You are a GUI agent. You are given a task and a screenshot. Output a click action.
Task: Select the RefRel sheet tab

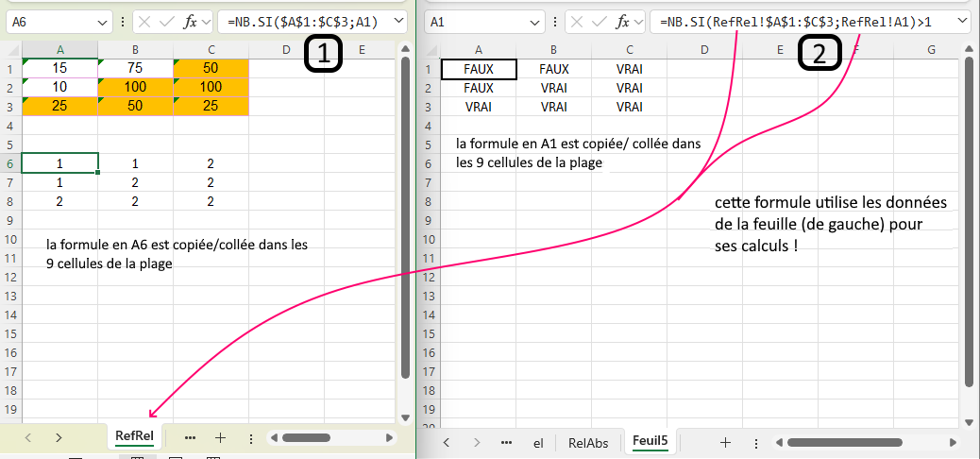pyautogui.click(x=134, y=436)
